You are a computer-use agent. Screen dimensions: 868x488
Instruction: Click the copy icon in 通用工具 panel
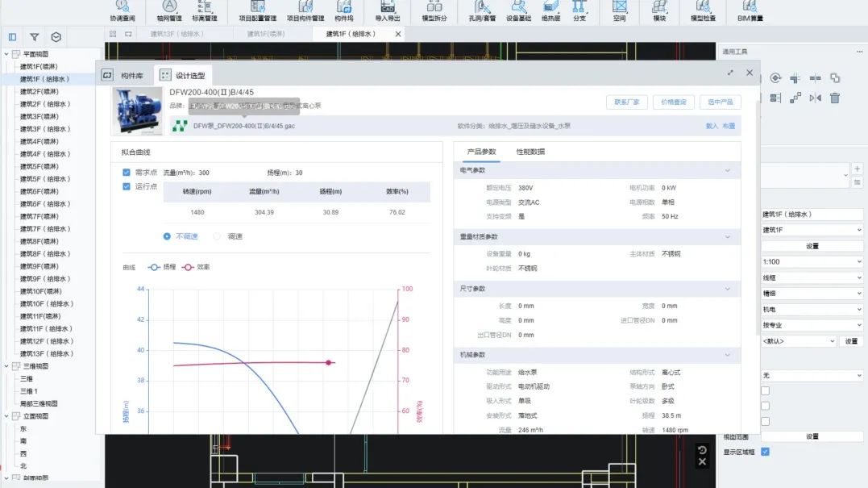835,78
